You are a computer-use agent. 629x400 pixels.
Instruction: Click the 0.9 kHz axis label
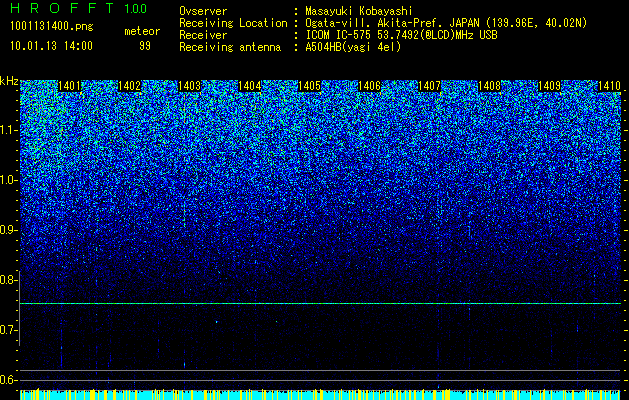pos(8,230)
